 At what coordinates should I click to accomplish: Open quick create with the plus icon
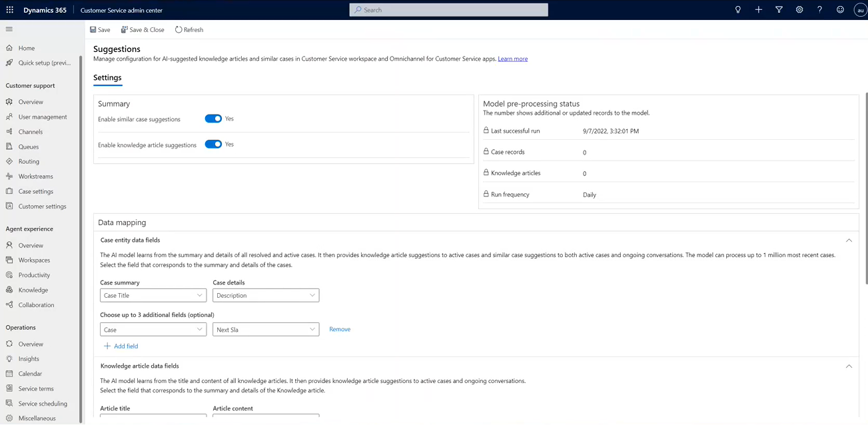(758, 9)
